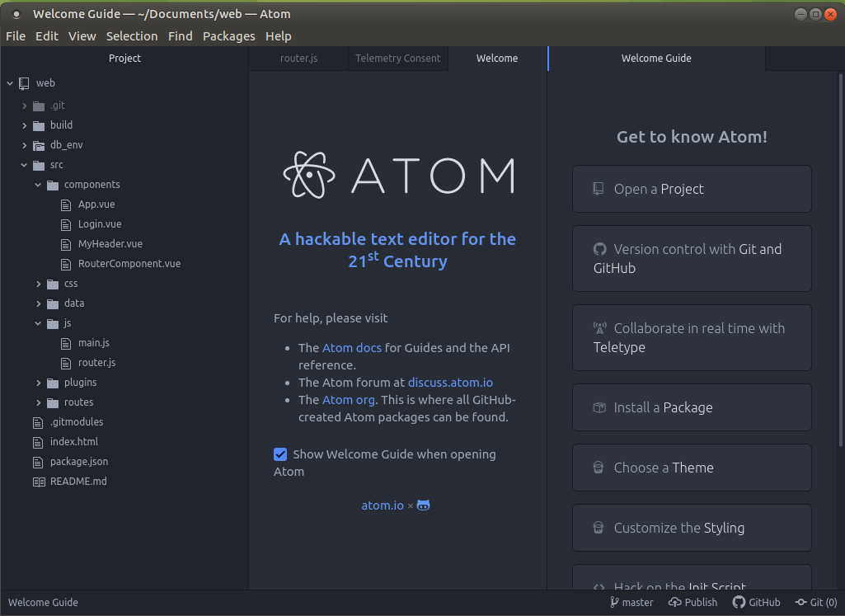Click the package.json file icon
845x616 pixels.
[38, 463]
